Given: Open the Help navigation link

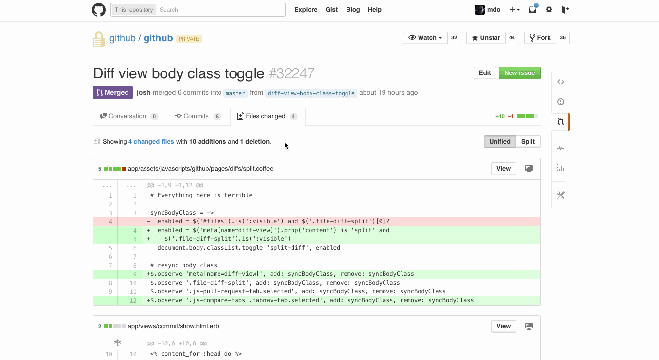Looking at the screenshot, I should tap(374, 10).
